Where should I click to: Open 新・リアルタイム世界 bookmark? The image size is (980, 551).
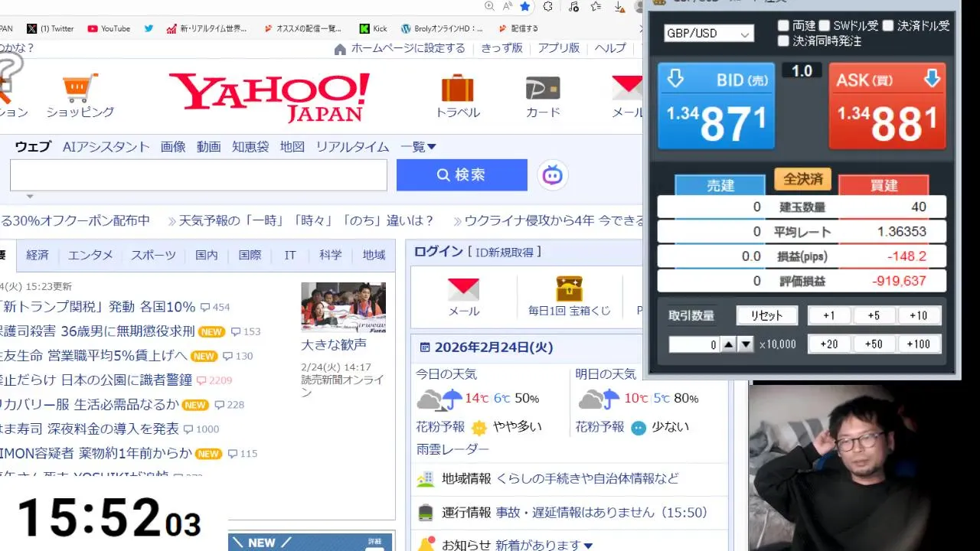pos(207,28)
